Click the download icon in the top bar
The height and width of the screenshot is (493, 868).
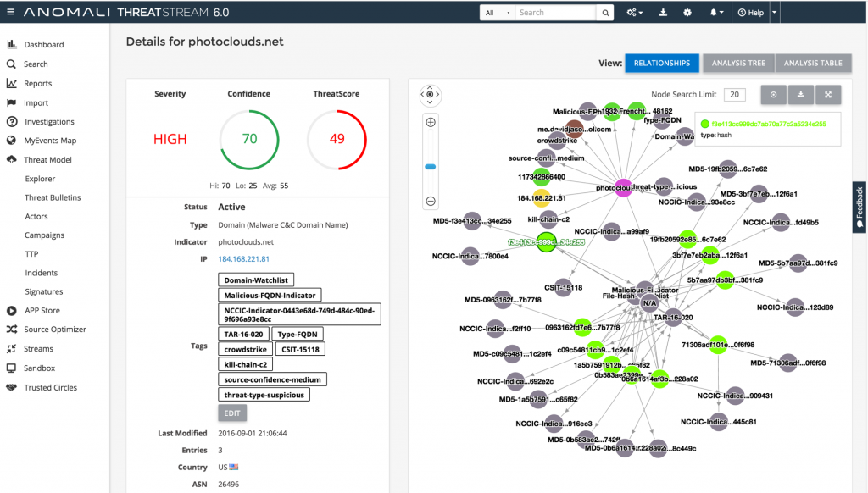(x=663, y=12)
